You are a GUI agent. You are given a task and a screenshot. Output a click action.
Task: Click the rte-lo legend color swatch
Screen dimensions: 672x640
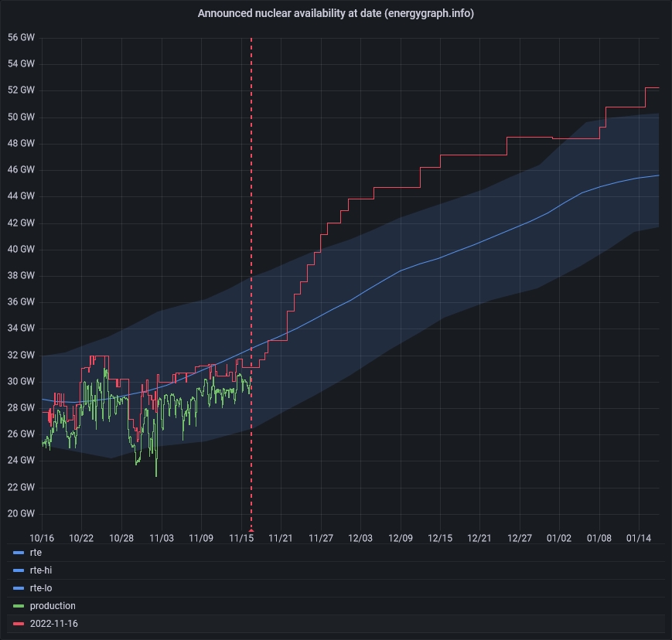19,589
